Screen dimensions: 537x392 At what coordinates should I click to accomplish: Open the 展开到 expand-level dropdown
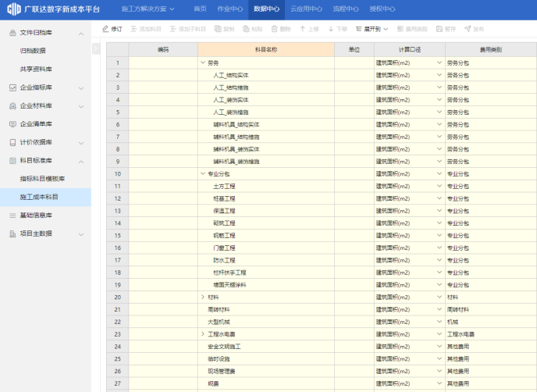coord(373,29)
